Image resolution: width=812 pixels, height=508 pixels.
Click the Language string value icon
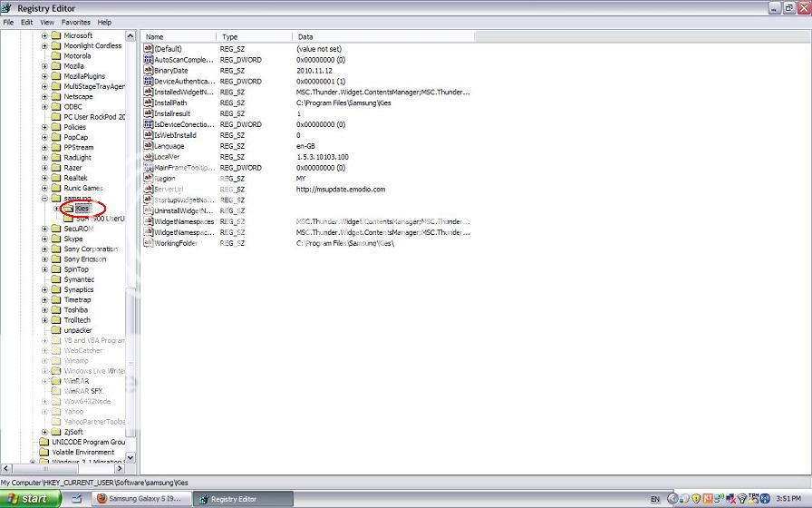pos(149,146)
